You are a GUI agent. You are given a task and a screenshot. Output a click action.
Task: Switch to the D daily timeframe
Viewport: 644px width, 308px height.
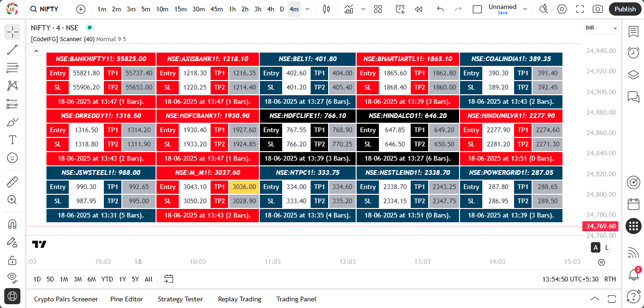coord(282,9)
